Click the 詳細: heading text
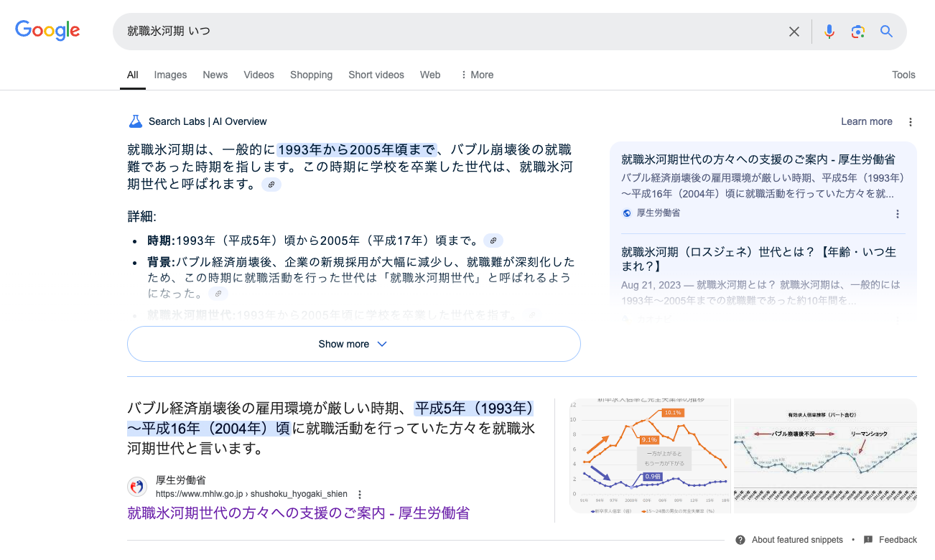Screen dimensions: 935x560 tap(141, 217)
